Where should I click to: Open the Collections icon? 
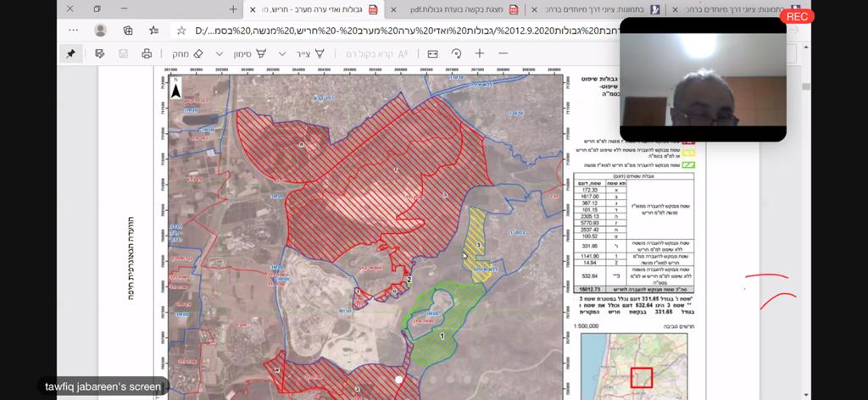pyautogui.click(x=128, y=31)
